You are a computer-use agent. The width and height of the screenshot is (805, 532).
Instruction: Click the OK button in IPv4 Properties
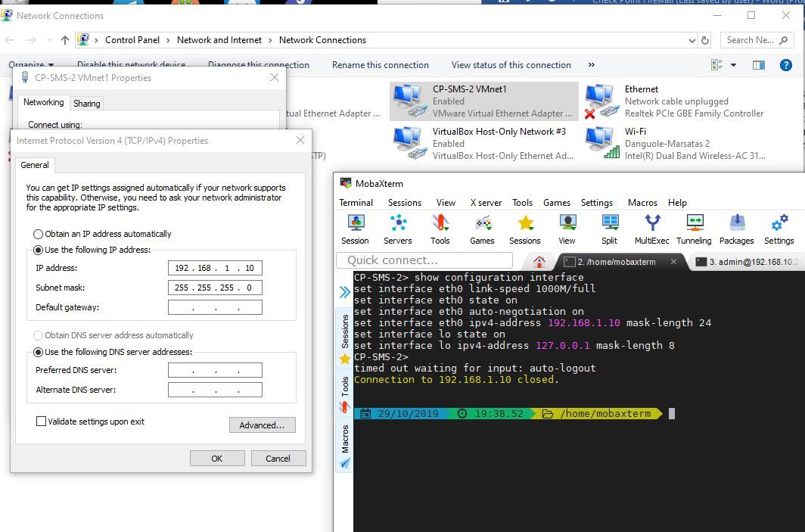coord(217,459)
